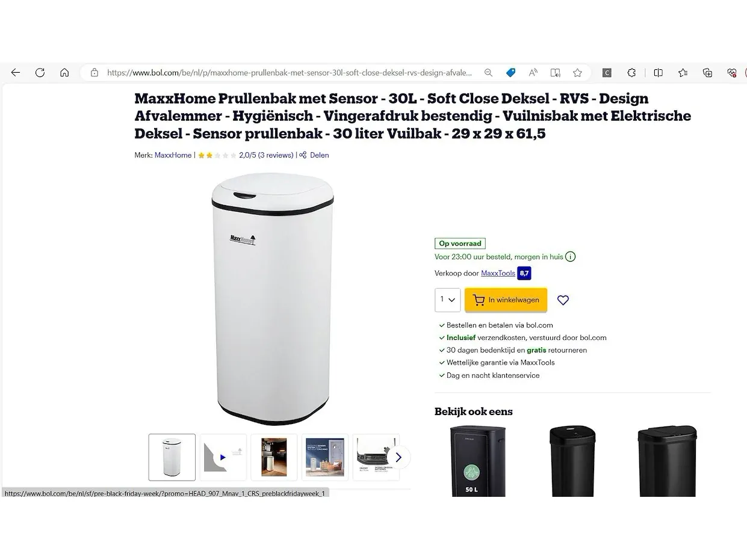The width and height of the screenshot is (747, 560).
Task: Open read aloud icon in address bar
Action: (533, 73)
